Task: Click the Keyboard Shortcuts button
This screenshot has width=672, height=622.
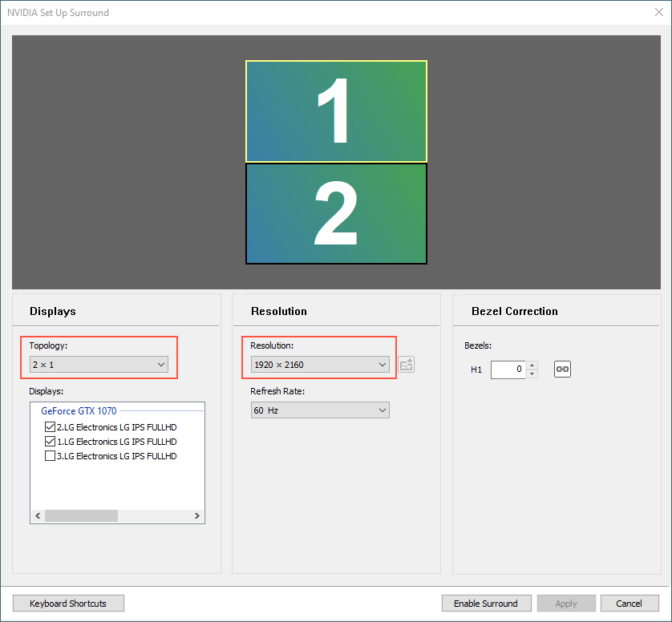Action: point(69,603)
